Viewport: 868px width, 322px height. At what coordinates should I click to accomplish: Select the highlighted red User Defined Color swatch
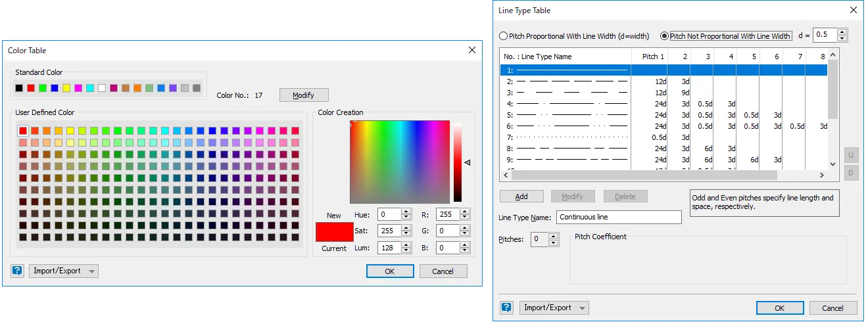[x=23, y=131]
